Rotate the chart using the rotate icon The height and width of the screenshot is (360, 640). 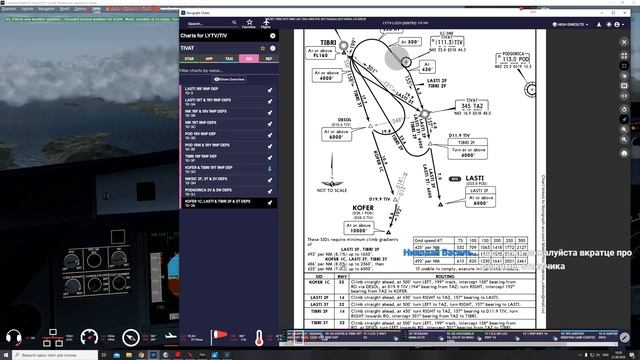(x=624, y=109)
